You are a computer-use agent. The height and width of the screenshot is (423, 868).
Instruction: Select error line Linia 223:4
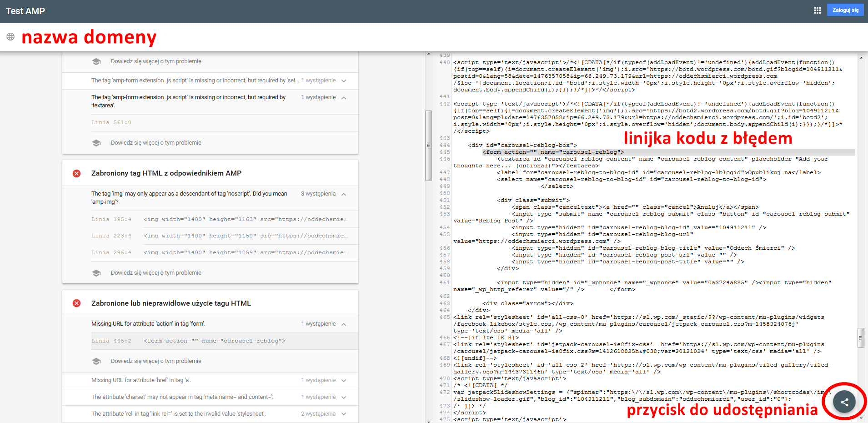(225, 236)
